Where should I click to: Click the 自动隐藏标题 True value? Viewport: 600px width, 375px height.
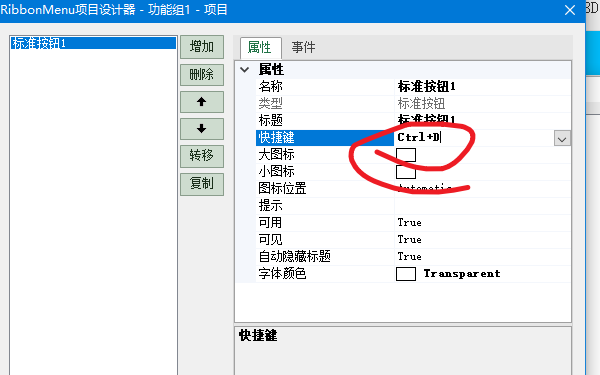pyautogui.click(x=409, y=257)
